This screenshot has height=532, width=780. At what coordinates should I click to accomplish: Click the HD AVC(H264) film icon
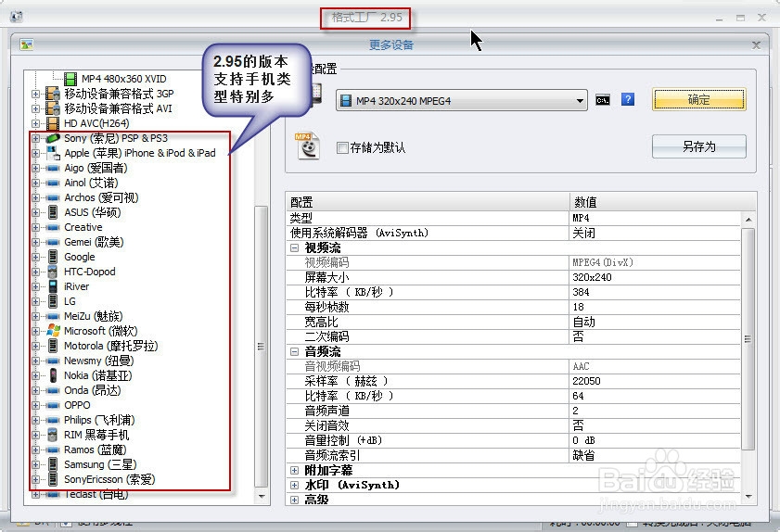[x=53, y=123]
